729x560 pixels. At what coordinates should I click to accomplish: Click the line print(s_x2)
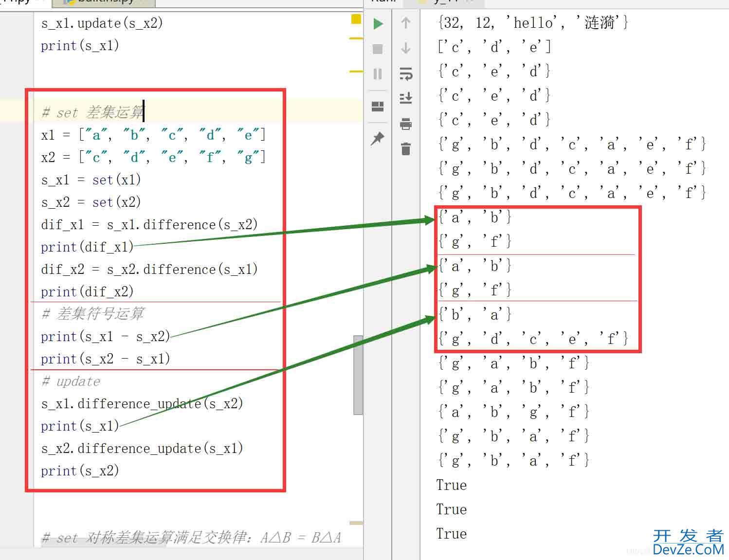coord(80,471)
